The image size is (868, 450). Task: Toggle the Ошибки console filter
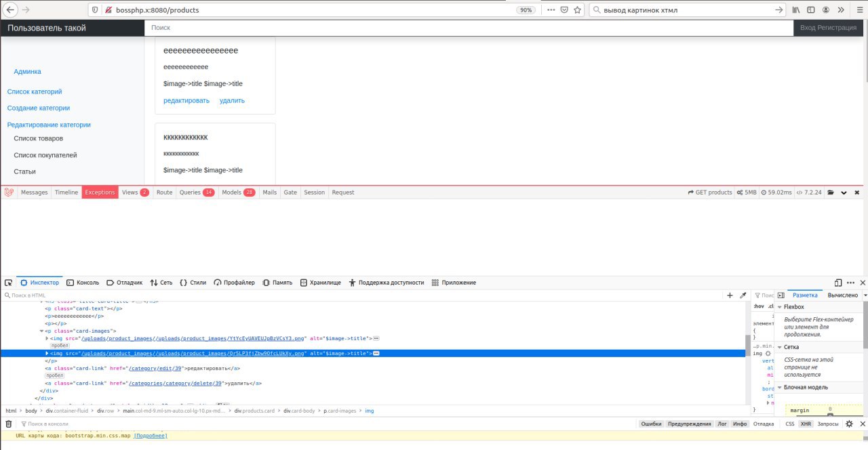(x=651, y=424)
